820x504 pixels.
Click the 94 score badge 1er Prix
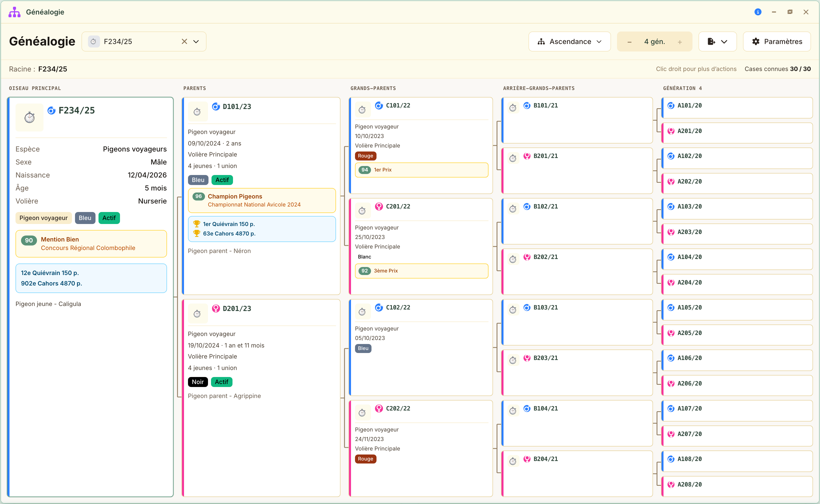click(x=365, y=170)
